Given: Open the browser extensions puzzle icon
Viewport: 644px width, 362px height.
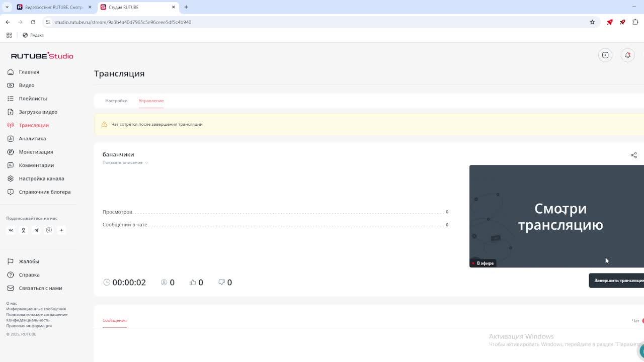Looking at the screenshot, I should click(635, 22).
